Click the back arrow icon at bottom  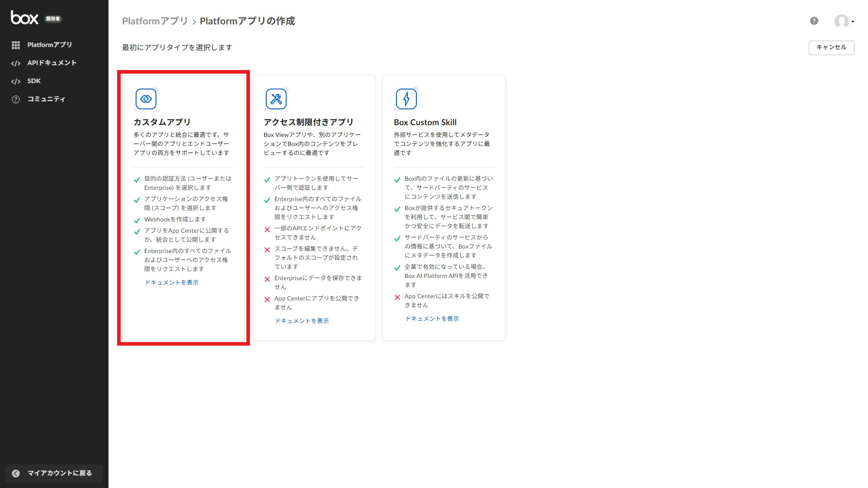[16, 473]
